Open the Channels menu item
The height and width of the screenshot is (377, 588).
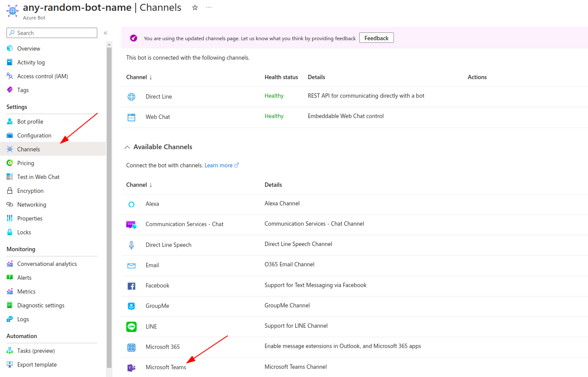pyautogui.click(x=53, y=149)
